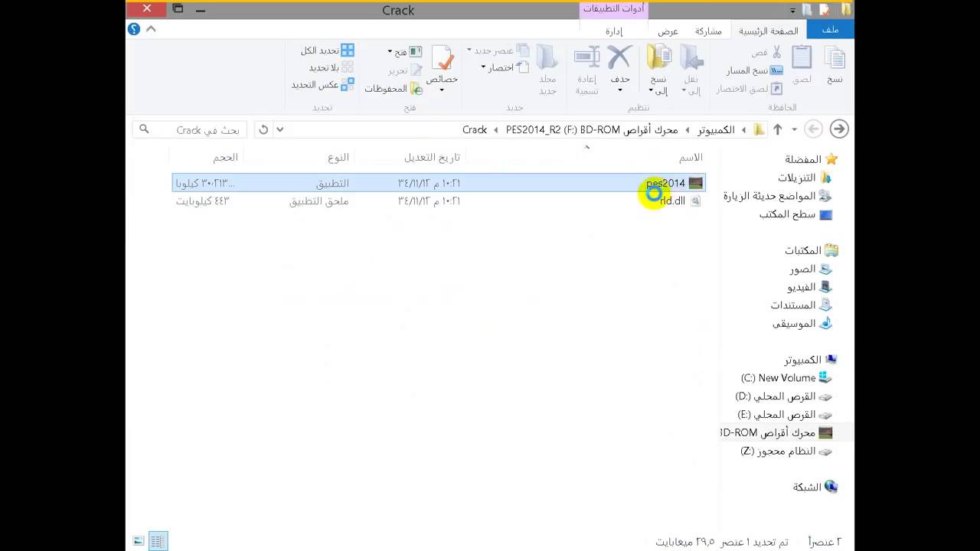The height and width of the screenshot is (551, 980).
Task: Click the search box (بحث في Crack)
Action: click(x=190, y=129)
